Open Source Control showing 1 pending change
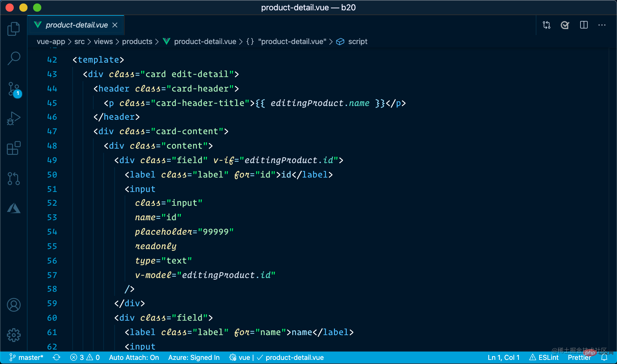 click(x=13, y=89)
